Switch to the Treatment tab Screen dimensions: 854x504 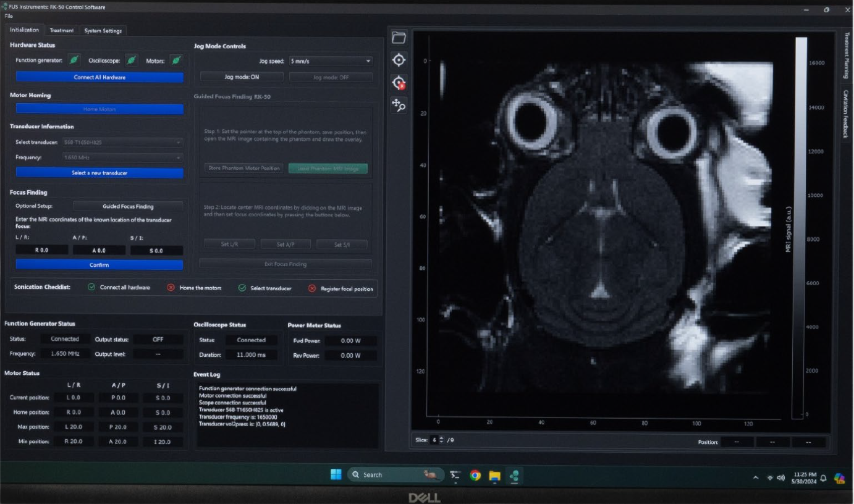61,30
